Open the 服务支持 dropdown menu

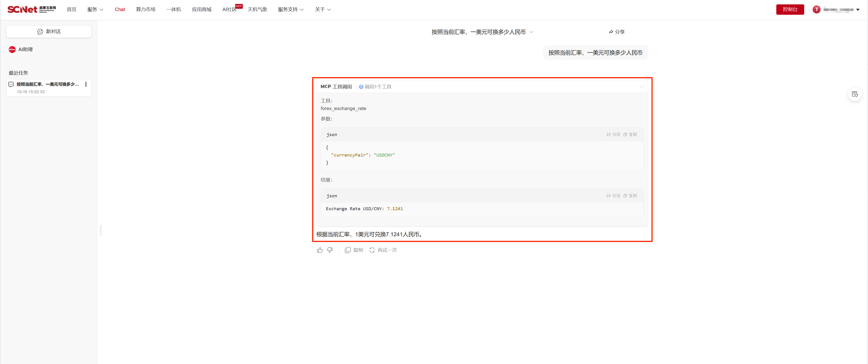tap(290, 9)
